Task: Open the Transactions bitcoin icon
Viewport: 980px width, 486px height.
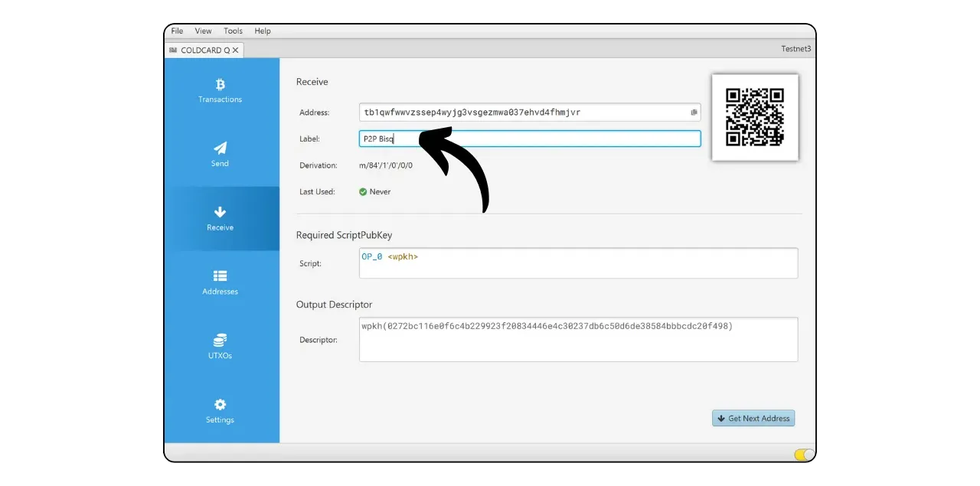Action: 220,84
